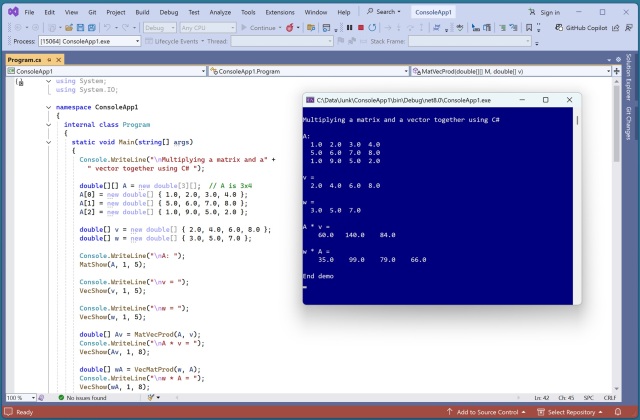
Task: Click the Save All icon
Action: [92, 28]
